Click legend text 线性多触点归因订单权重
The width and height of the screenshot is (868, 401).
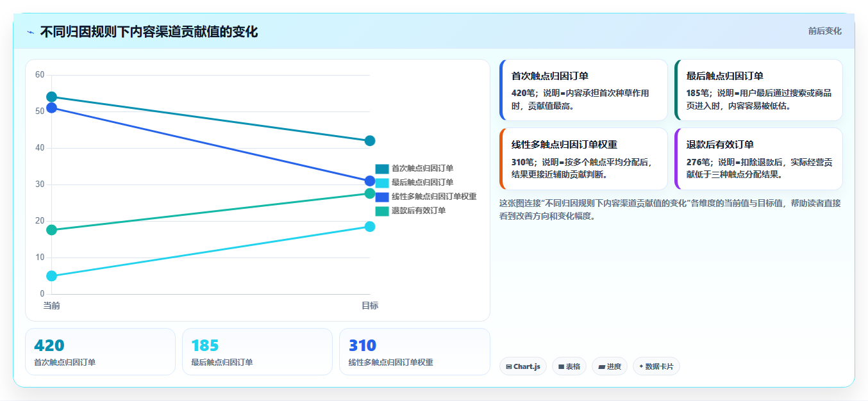coord(434,197)
